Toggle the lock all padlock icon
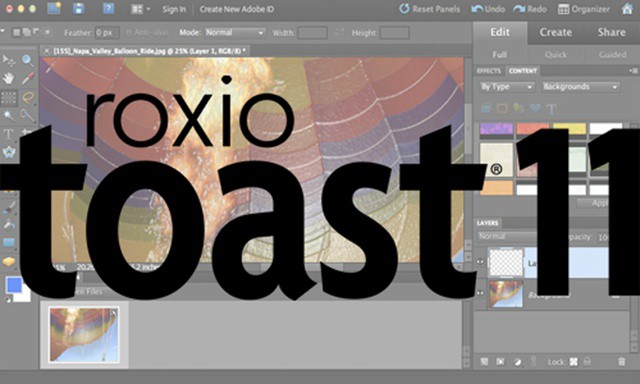Image resolution: width=640 pixels, height=384 pixels. click(587, 362)
